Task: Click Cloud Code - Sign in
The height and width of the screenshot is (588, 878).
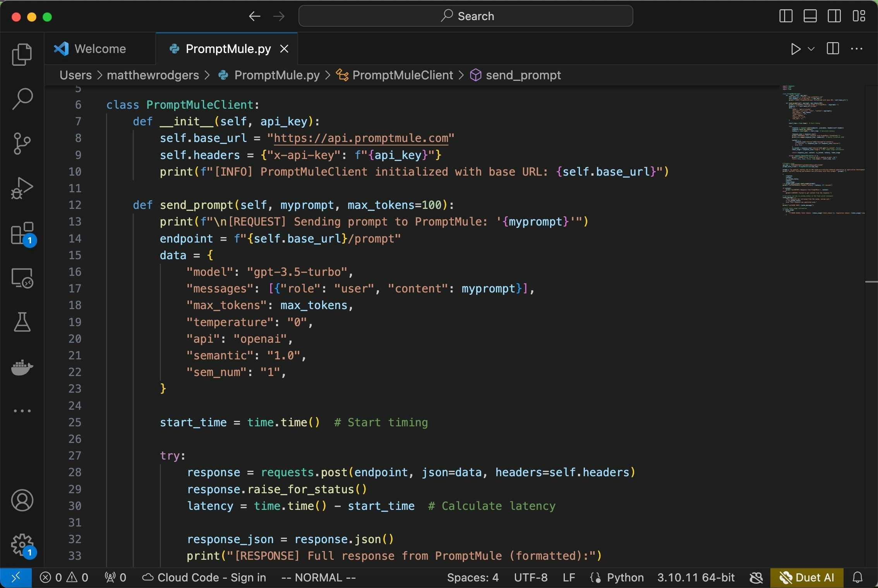Action: tap(204, 578)
